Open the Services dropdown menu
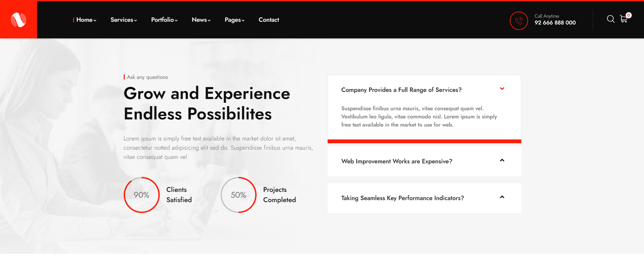The image size is (644, 264). tap(122, 19)
